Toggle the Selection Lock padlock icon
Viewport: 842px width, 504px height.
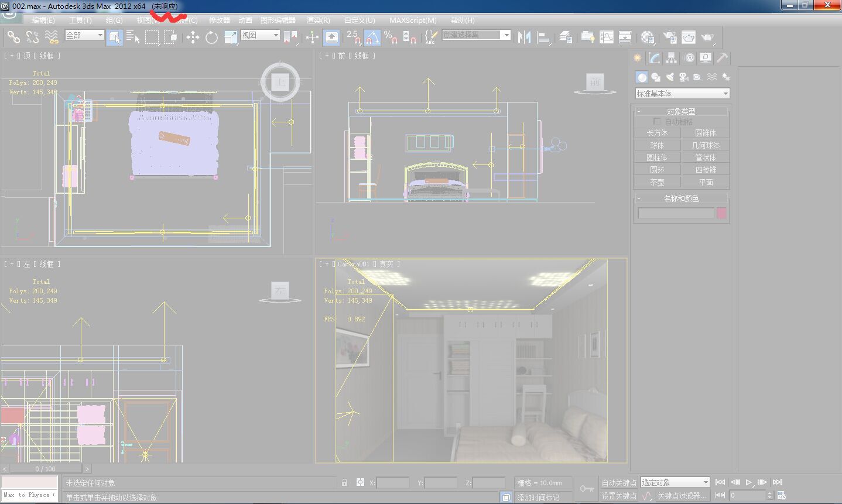345,482
